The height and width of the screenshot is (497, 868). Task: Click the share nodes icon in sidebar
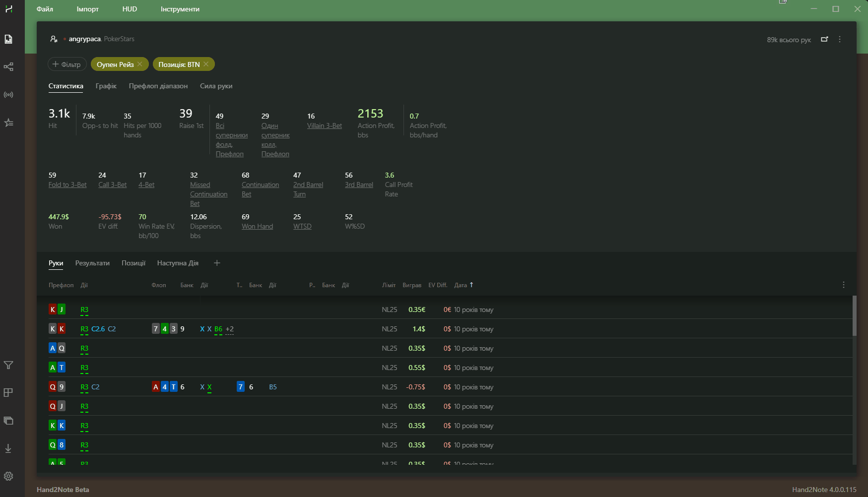click(8, 66)
